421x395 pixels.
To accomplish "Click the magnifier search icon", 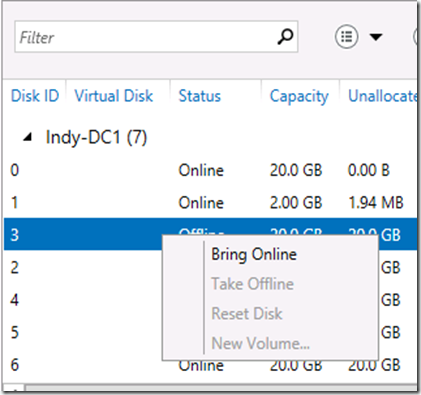I will coord(285,37).
